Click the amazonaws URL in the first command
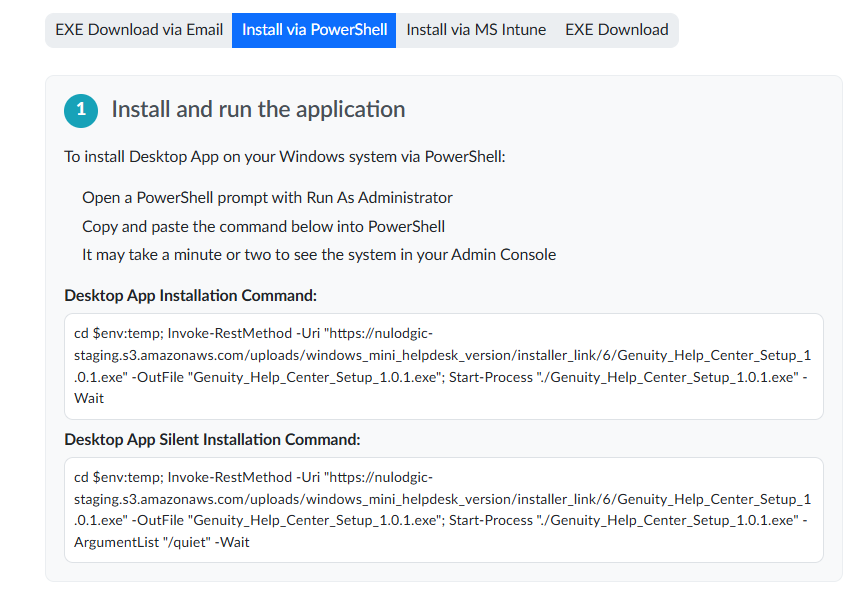 443,355
